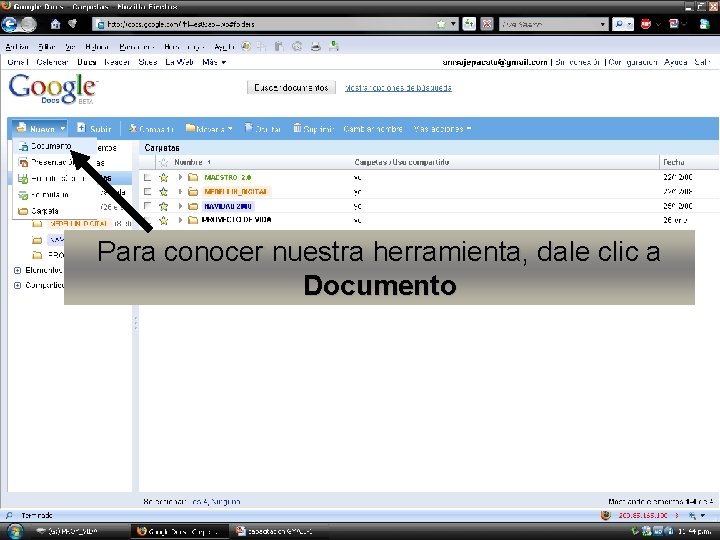Sort by the Fecha column header
The width and height of the screenshot is (720, 540).
click(x=674, y=162)
